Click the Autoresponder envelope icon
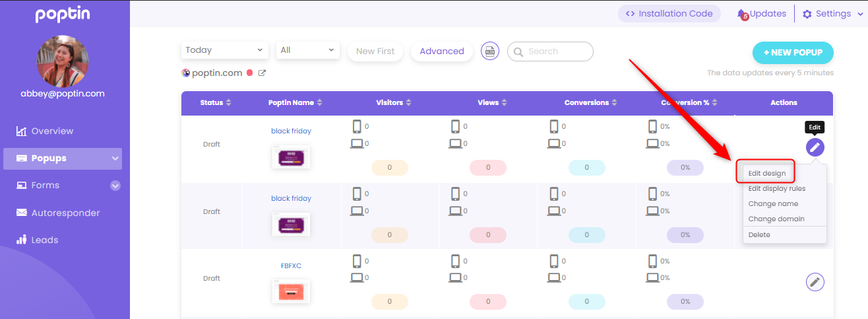 click(21, 213)
